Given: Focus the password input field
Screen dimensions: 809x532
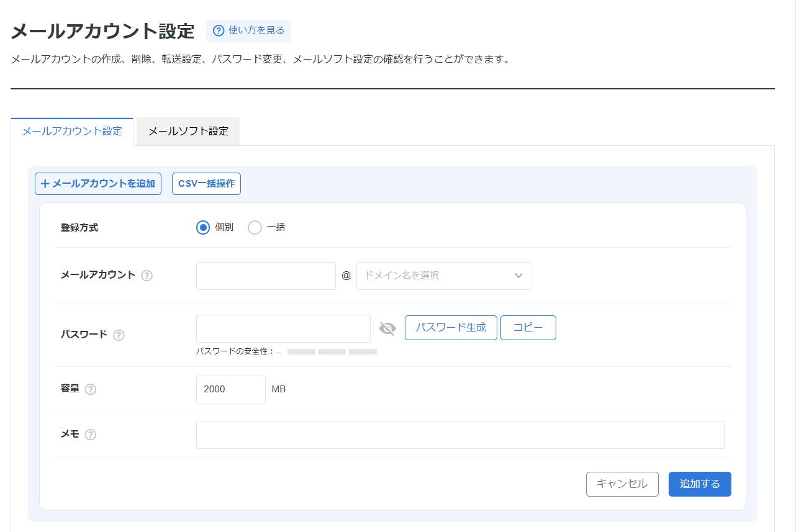Looking at the screenshot, I should click(283, 328).
